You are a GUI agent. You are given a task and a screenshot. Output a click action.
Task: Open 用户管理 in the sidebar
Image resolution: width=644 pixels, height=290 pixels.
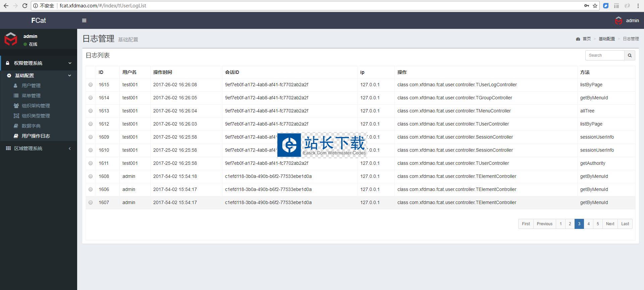point(31,86)
